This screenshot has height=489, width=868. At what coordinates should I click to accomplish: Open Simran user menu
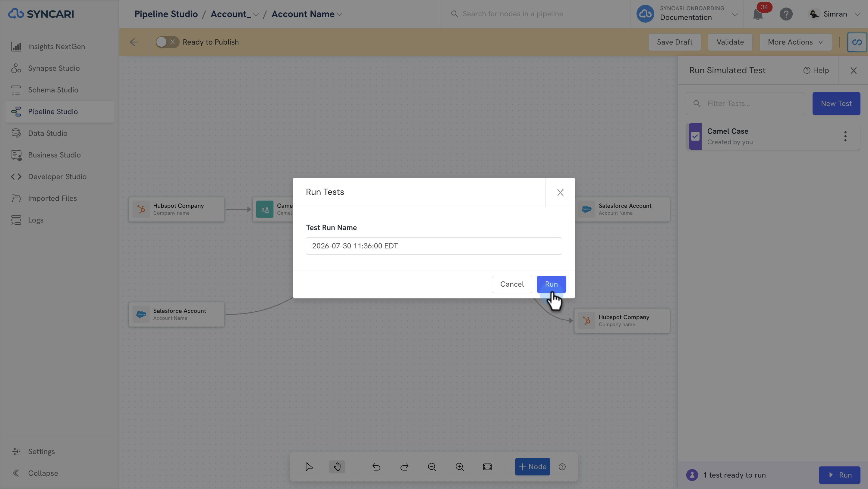coord(834,14)
